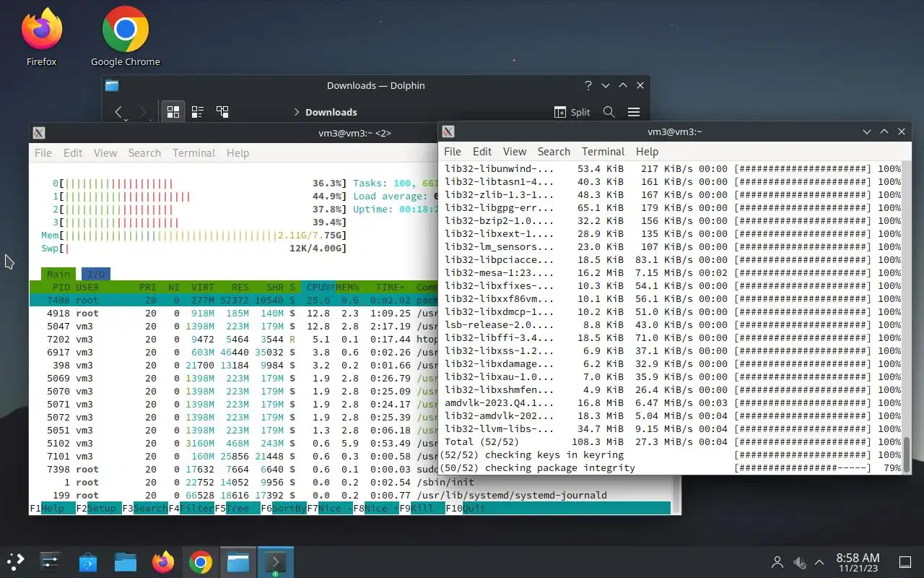924x578 pixels.
Task: Open Terminal menu in pacman terminal
Action: pos(603,151)
